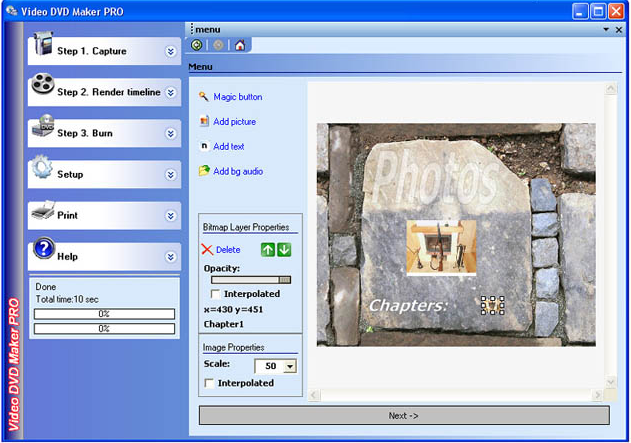Image resolution: width=631 pixels, height=443 pixels.
Task: Click the Done status text
Action: pos(45,287)
